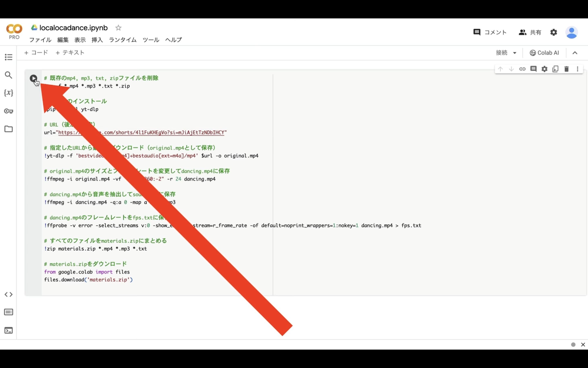Open the table of contents panel
This screenshot has width=588, height=368.
[9, 57]
